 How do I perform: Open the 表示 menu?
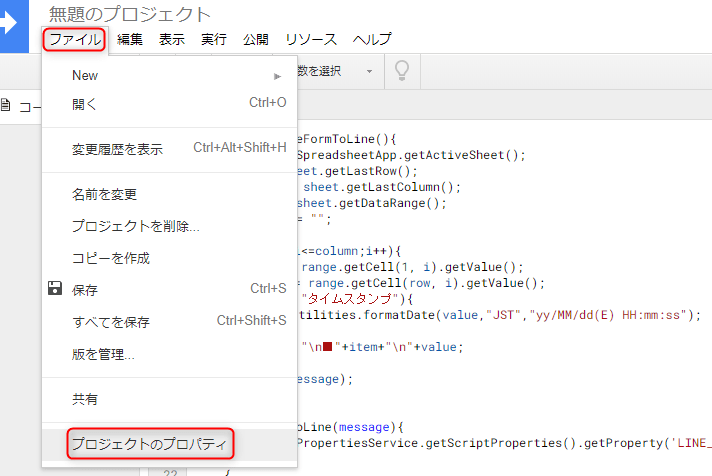(x=172, y=40)
